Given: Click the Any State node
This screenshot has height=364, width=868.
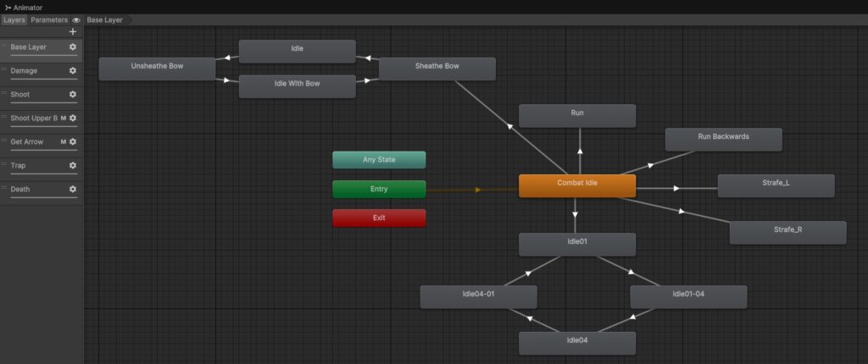Looking at the screenshot, I should click(x=379, y=160).
